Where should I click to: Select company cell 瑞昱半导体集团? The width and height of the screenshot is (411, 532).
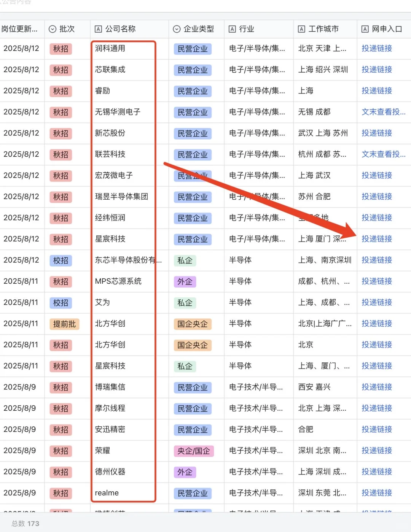(x=129, y=197)
